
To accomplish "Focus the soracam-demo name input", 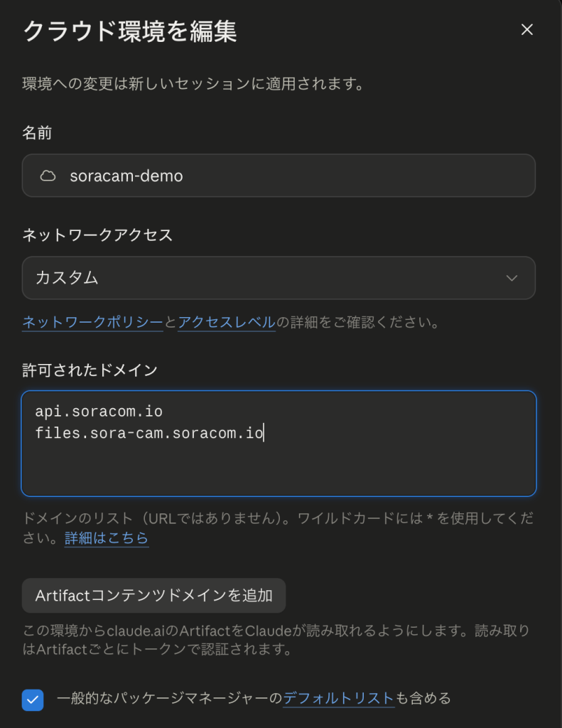I will (279, 176).
